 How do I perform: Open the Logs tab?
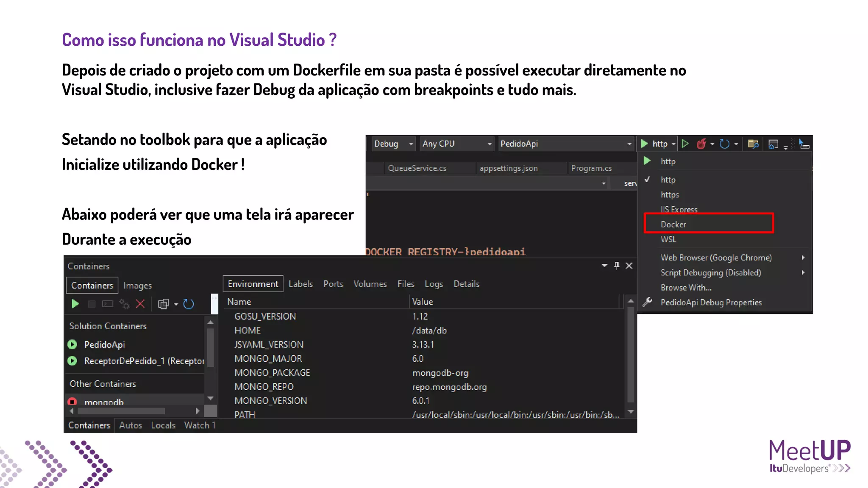coord(434,284)
